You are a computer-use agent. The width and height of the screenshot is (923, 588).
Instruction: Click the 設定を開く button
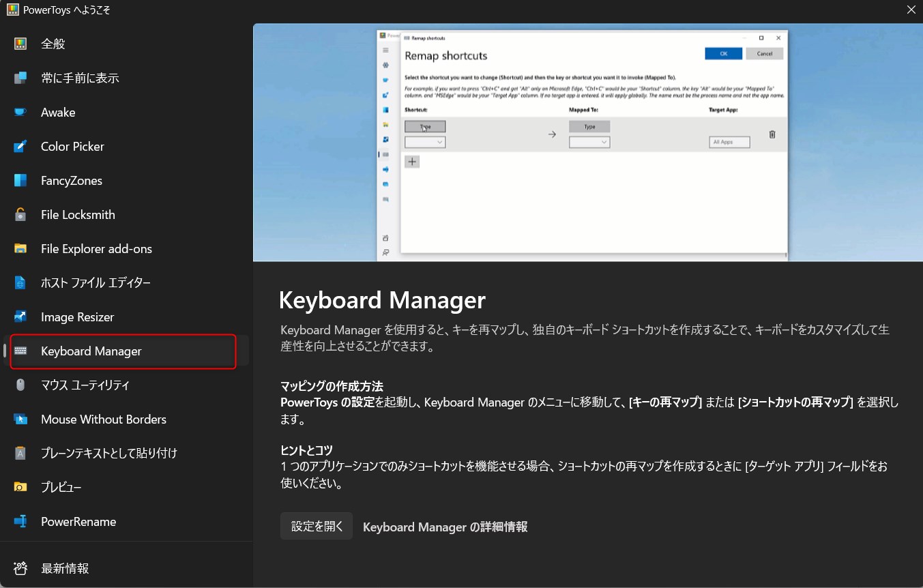(x=317, y=526)
